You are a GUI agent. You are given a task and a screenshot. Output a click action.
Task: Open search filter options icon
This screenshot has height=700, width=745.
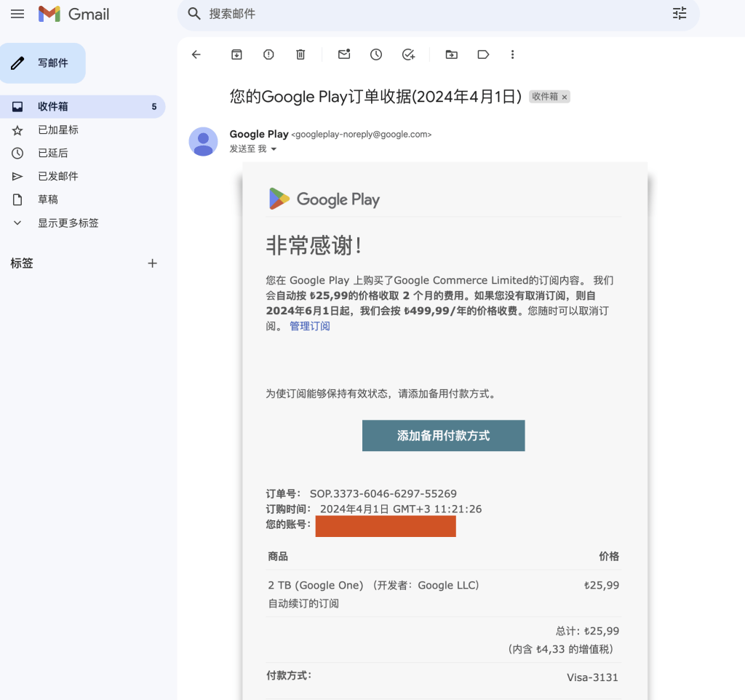(x=680, y=13)
